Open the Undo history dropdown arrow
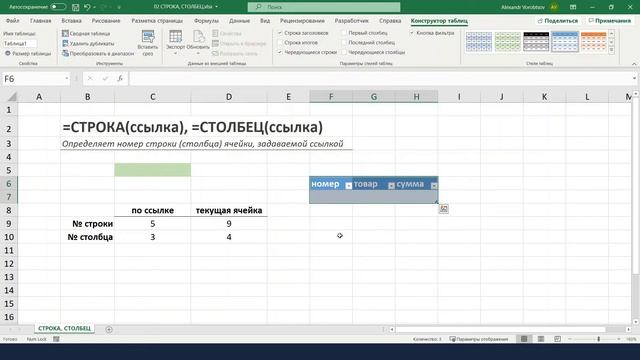640x360 pixels. coord(94,7)
